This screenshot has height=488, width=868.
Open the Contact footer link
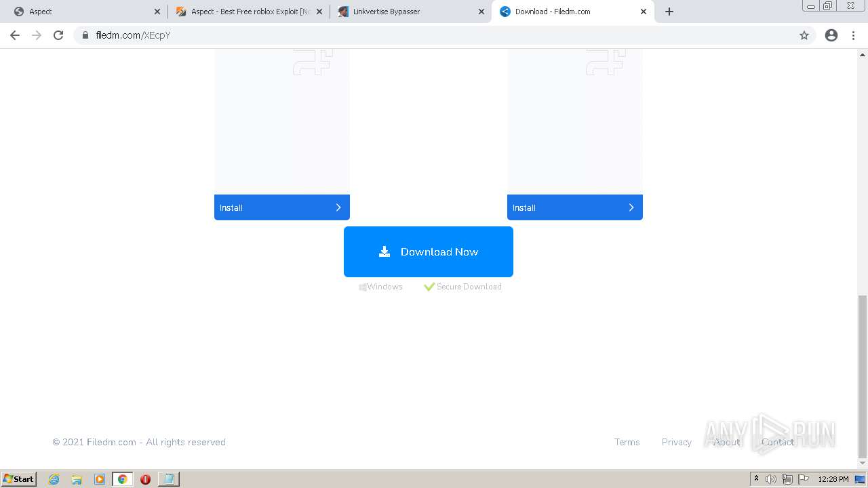tap(778, 442)
